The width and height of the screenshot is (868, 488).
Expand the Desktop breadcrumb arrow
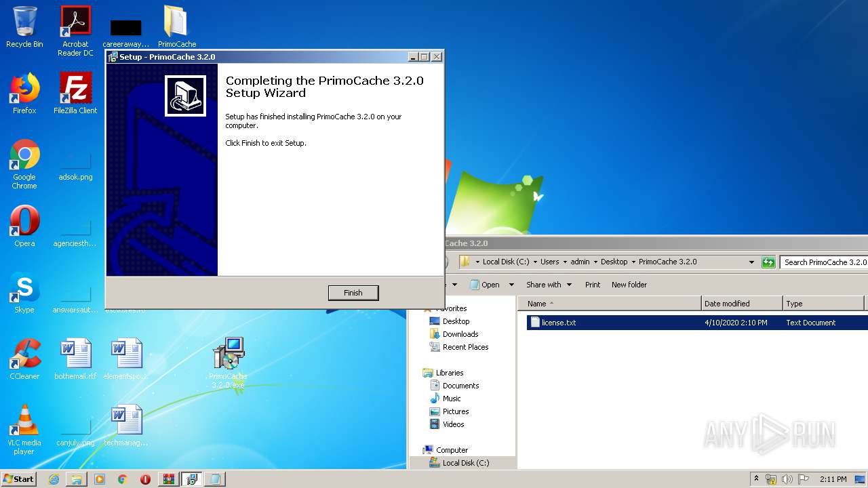[633, 262]
